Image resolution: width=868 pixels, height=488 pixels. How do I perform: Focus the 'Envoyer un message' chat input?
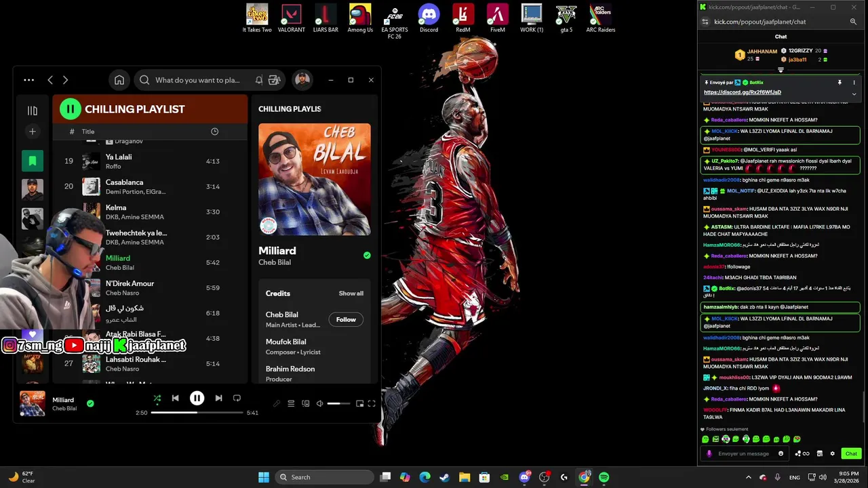[744, 453]
